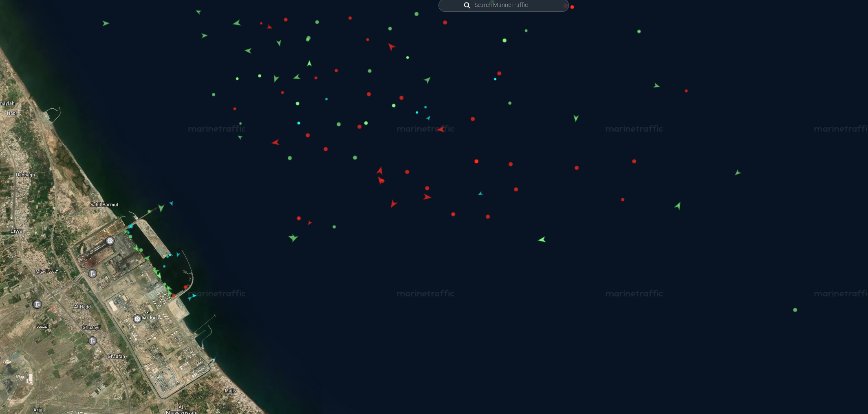Select the isolated west-pointing green arrow south of the red vessels
This screenshot has width=868, height=414.
coord(542,239)
